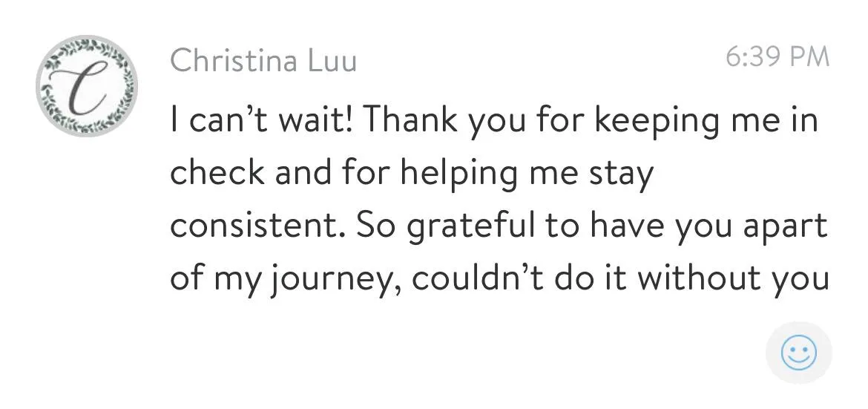Click the first name Christina
Viewport: 868px width, 409px height.
[x=234, y=60]
